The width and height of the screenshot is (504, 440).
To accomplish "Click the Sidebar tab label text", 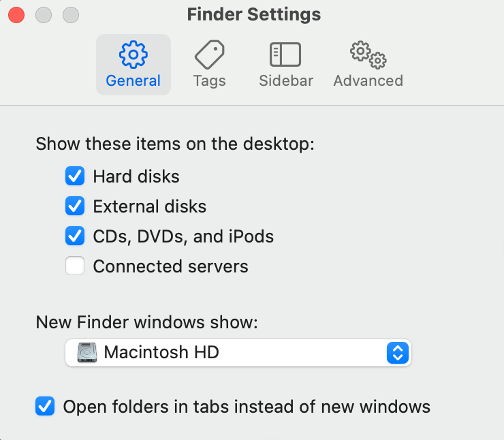I will point(286,80).
